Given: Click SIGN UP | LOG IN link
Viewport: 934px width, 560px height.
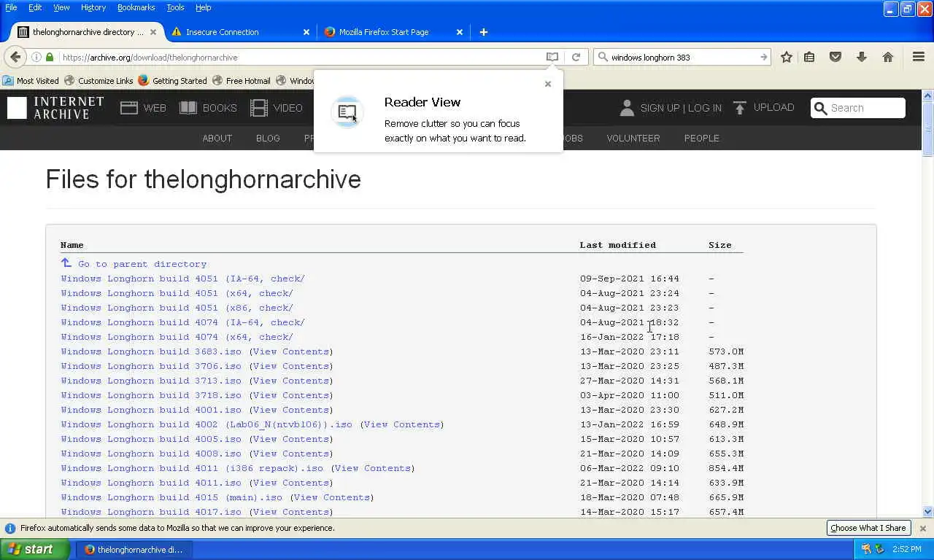Looking at the screenshot, I should tap(681, 108).
